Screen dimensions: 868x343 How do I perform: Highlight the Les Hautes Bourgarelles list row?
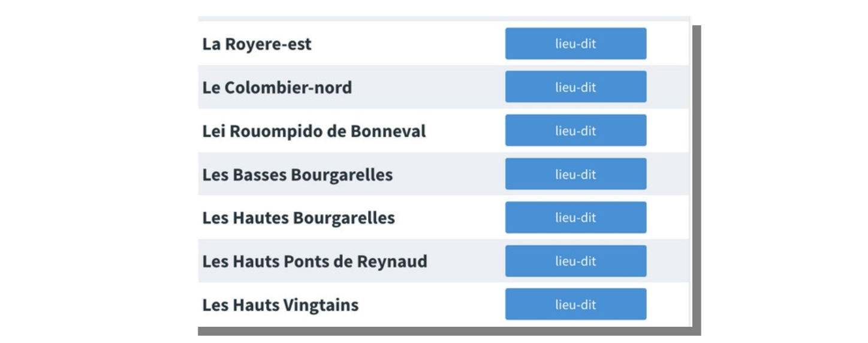450,218
